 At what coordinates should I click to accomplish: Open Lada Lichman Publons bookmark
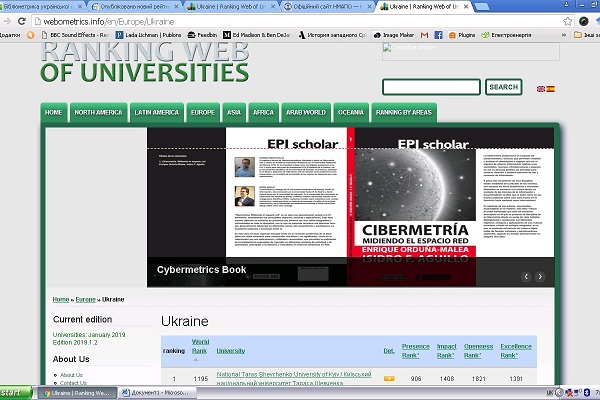148,35
